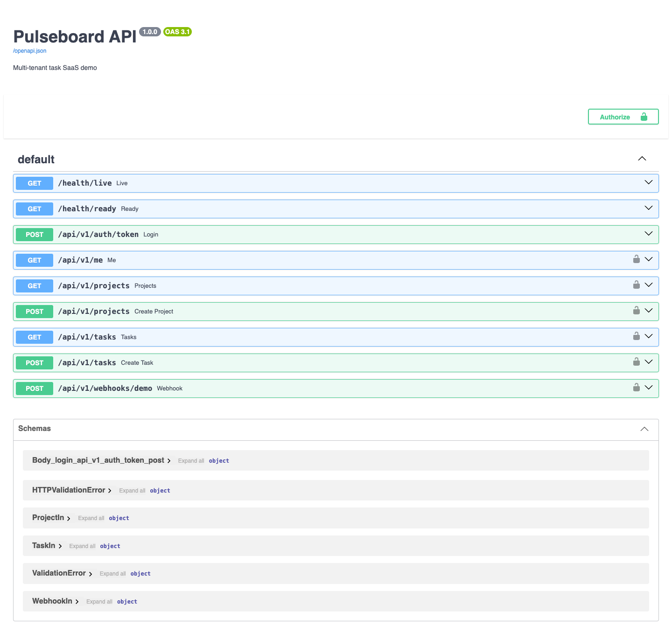Click the lock icon on GET /api/v1/tasks
The height and width of the screenshot is (639, 672).
coord(637,336)
